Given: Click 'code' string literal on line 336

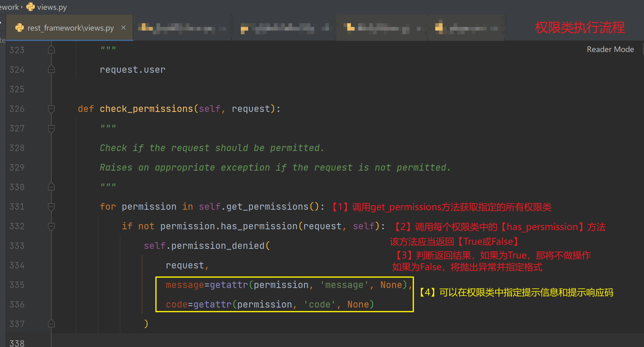Looking at the screenshot, I should coord(319,305).
